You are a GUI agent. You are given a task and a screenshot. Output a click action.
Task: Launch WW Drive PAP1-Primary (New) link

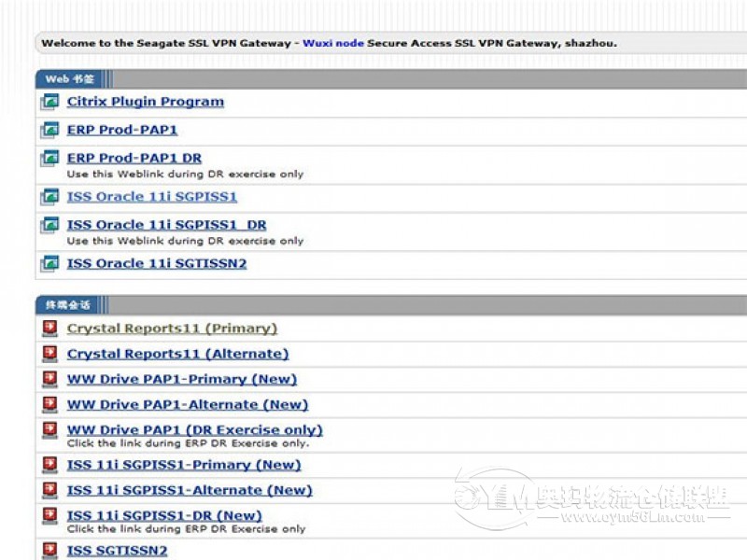182,379
